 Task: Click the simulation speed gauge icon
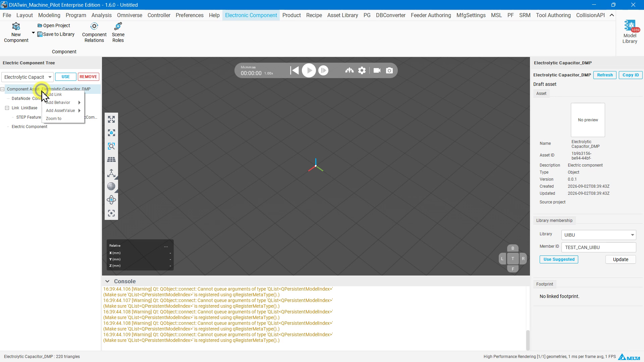coord(350,70)
